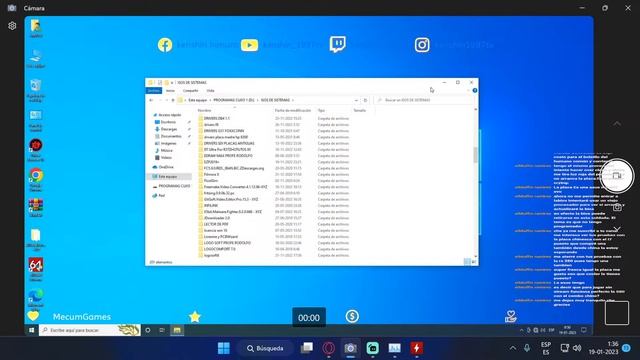Click the Explorer back navigation arrow
This screenshot has height=360, width=640.
151,100
